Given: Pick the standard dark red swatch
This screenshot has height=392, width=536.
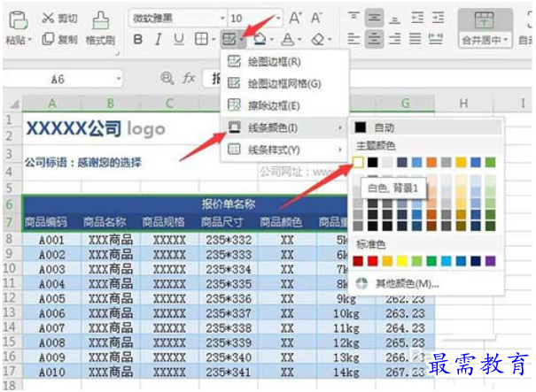Looking at the screenshot, I should coord(358,261).
